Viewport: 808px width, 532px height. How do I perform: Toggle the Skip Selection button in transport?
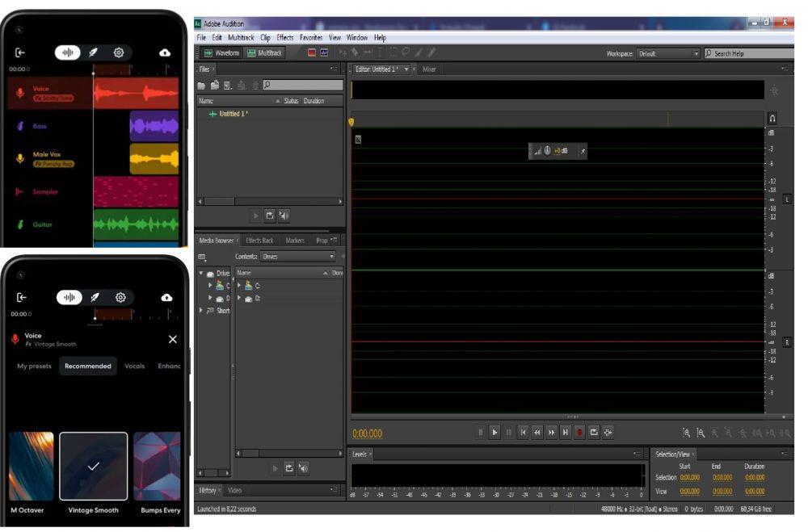608,433
